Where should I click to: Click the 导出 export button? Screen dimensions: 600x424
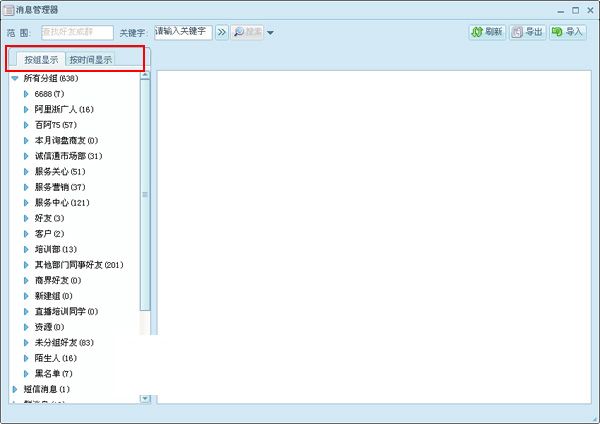tap(526, 32)
